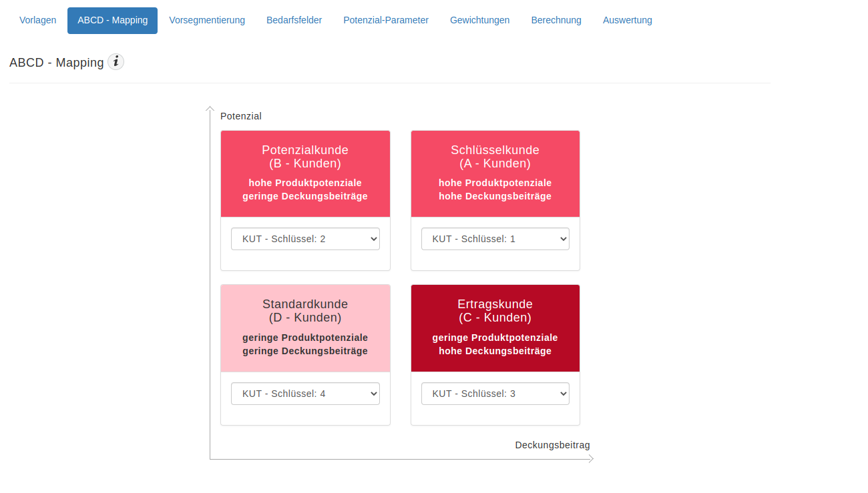This screenshot has height=493, width=868.
Task: Open the Ertragskunde KUT - Schlüssel: 3 dropdown
Action: 495,394
